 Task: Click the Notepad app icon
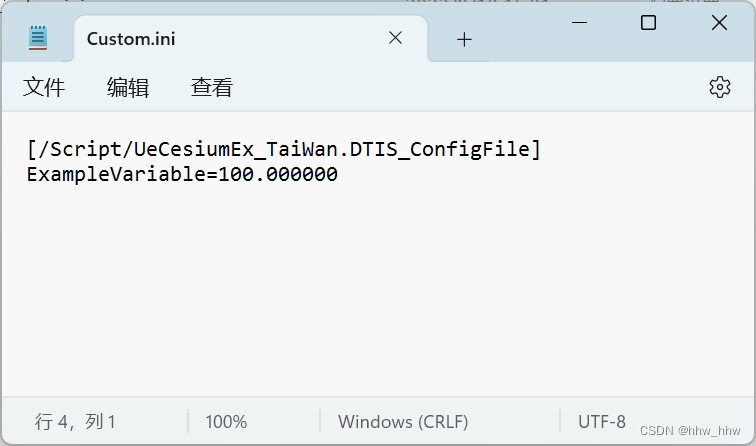(38, 38)
